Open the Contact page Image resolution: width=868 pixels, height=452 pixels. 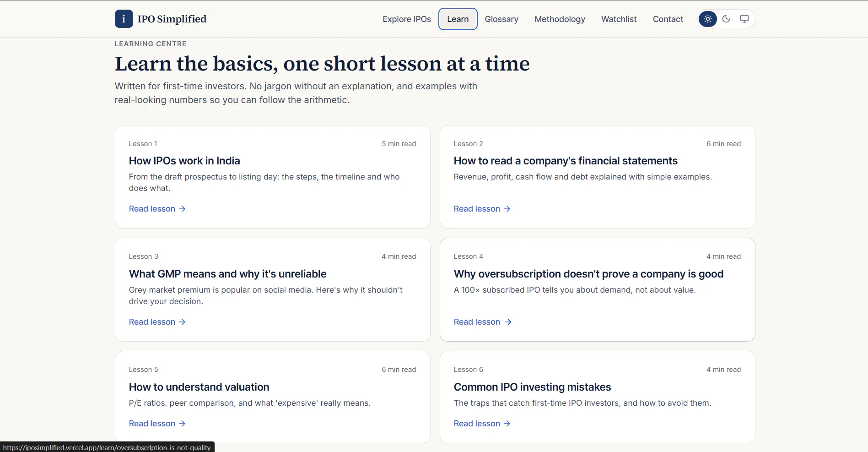click(668, 19)
